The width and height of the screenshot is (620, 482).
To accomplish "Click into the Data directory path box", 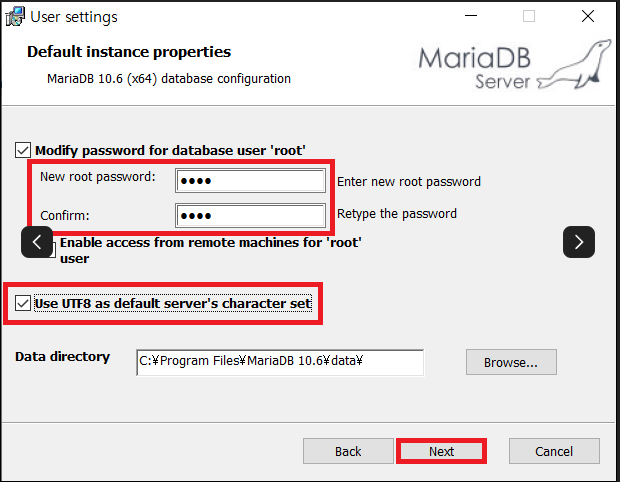I will coord(280,362).
